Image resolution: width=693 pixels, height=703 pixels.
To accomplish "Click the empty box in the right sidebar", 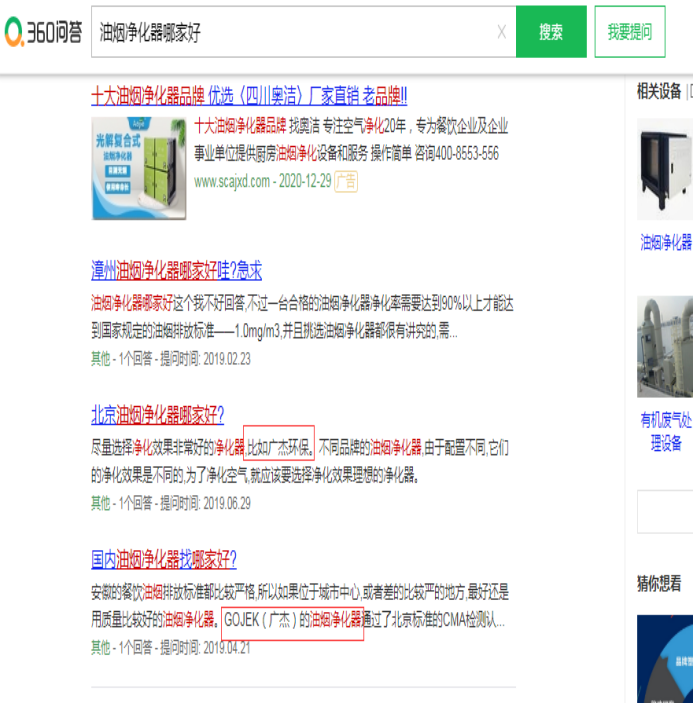I will point(665,512).
